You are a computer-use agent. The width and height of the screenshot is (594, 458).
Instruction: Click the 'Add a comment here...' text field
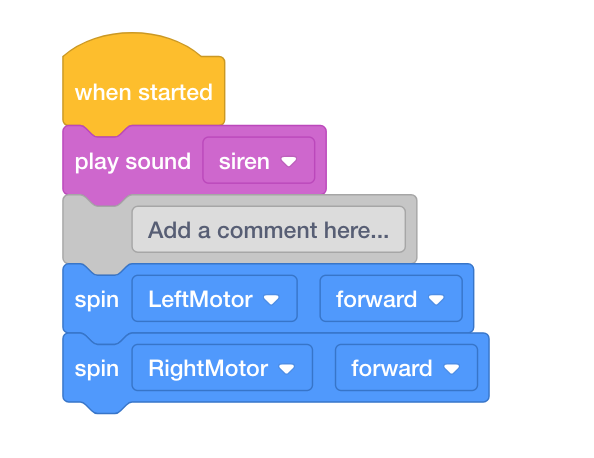point(269,230)
